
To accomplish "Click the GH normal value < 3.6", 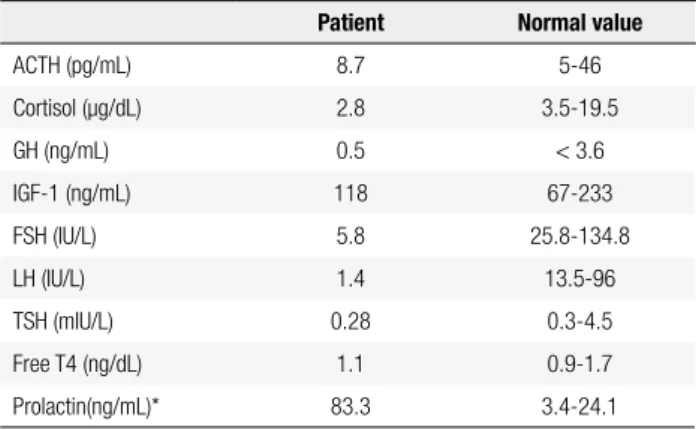I will click(x=580, y=151).
